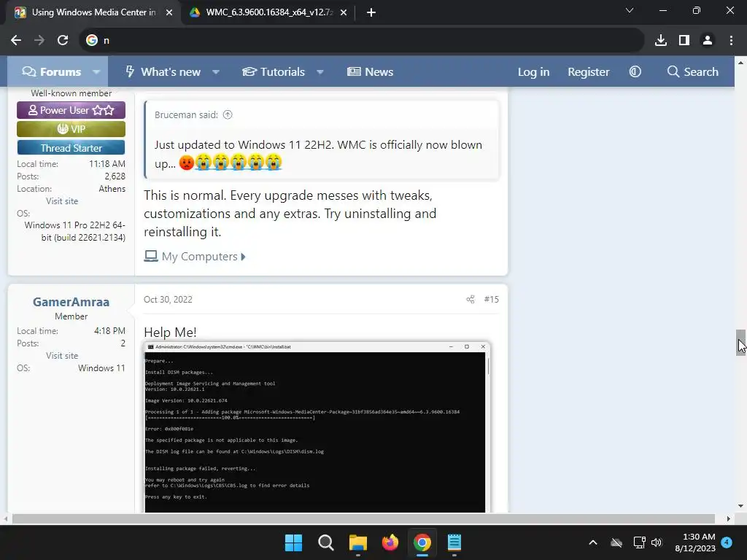Open GamerAmraa's profile
This screenshot has width=747, height=560.
(71, 302)
